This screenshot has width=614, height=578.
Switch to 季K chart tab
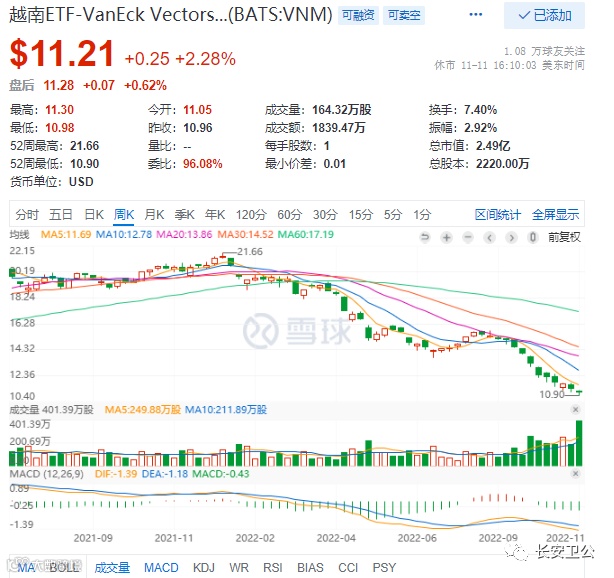pyautogui.click(x=184, y=215)
